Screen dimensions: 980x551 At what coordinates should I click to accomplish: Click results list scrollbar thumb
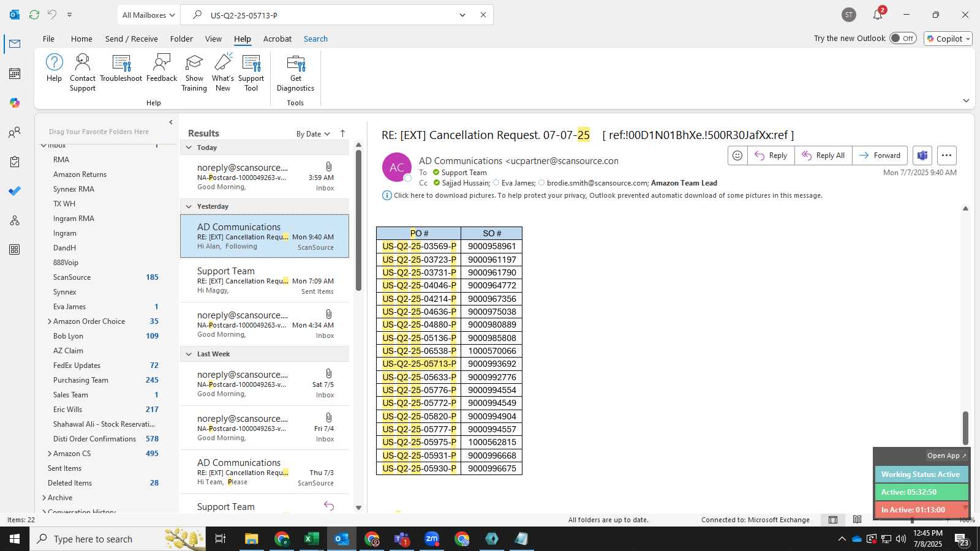tap(358, 220)
